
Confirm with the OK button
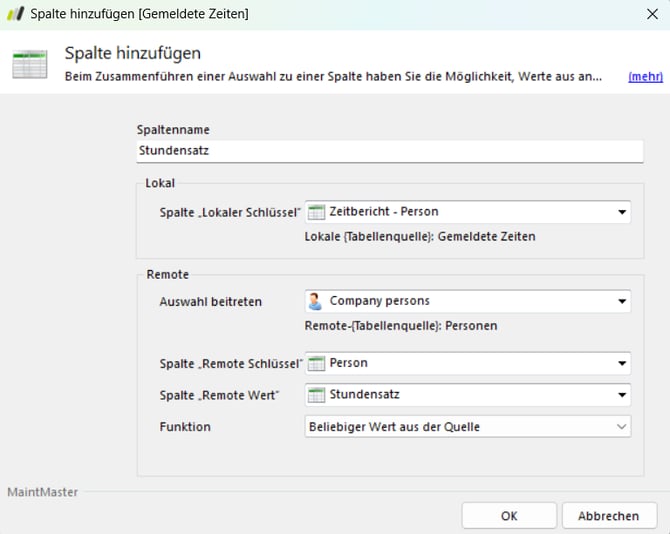[x=509, y=516]
